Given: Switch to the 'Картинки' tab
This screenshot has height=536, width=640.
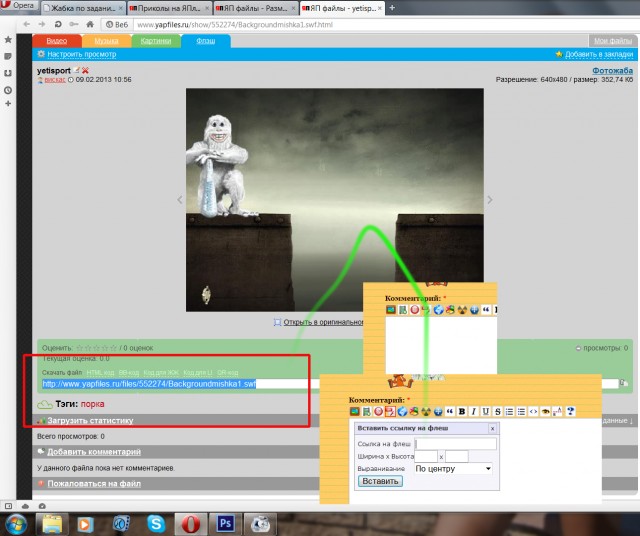Looking at the screenshot, I should [155, 41].
